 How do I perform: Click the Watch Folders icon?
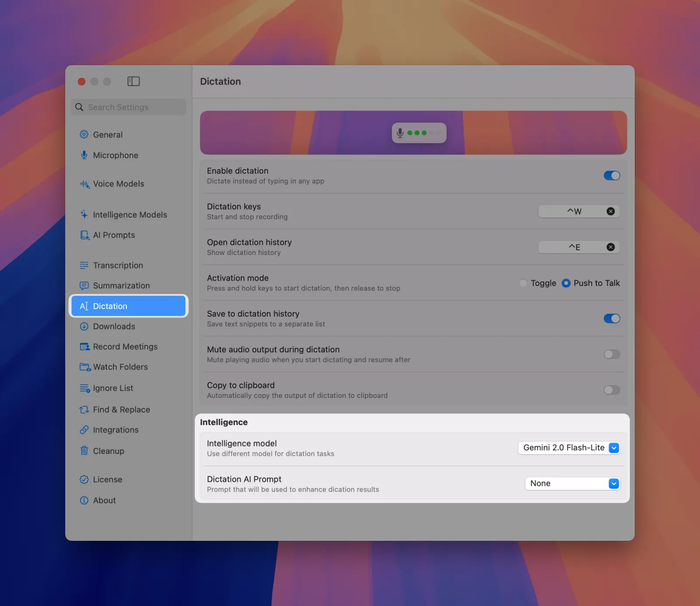[x=85, y=367]
